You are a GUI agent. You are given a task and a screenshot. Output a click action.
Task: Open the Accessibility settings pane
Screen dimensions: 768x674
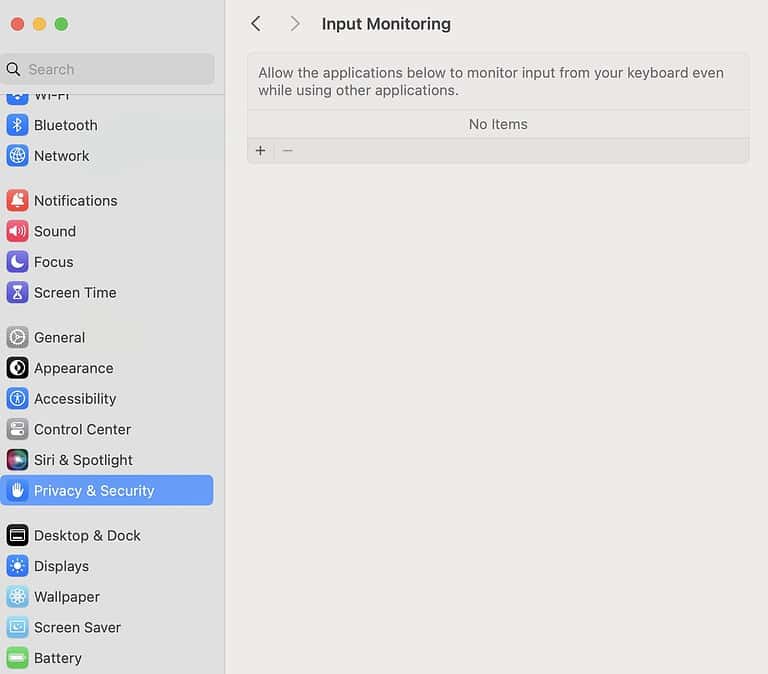tap(75, 399)
